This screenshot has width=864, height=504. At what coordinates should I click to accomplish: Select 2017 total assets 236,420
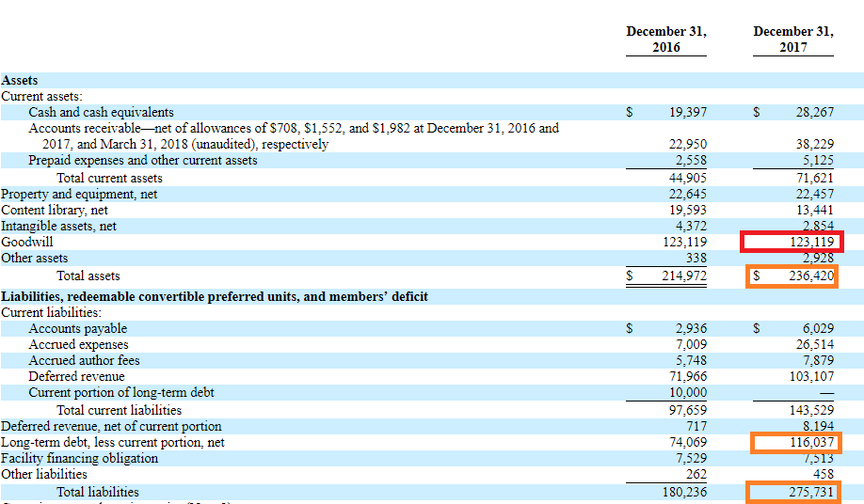pos(811,276)
